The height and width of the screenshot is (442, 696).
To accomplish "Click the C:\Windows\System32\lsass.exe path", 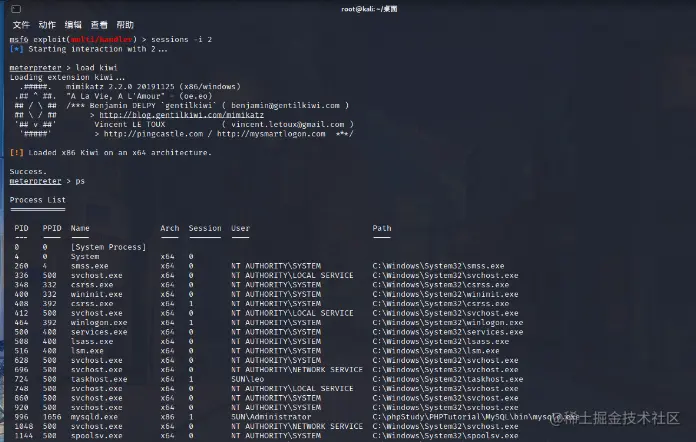I will [441, 341].
